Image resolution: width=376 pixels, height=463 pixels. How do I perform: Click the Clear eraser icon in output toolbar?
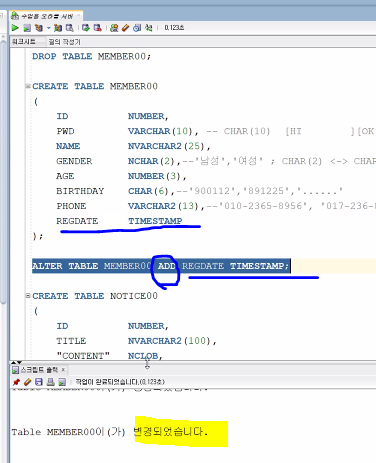point(28,382)
